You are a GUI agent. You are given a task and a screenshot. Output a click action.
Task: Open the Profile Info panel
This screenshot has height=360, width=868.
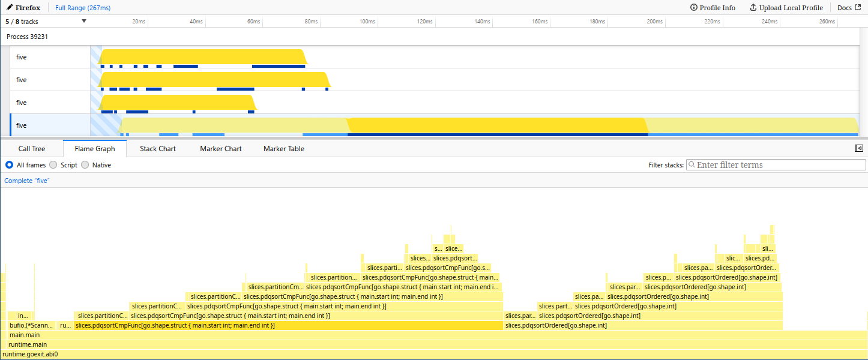tap(713, 8)
